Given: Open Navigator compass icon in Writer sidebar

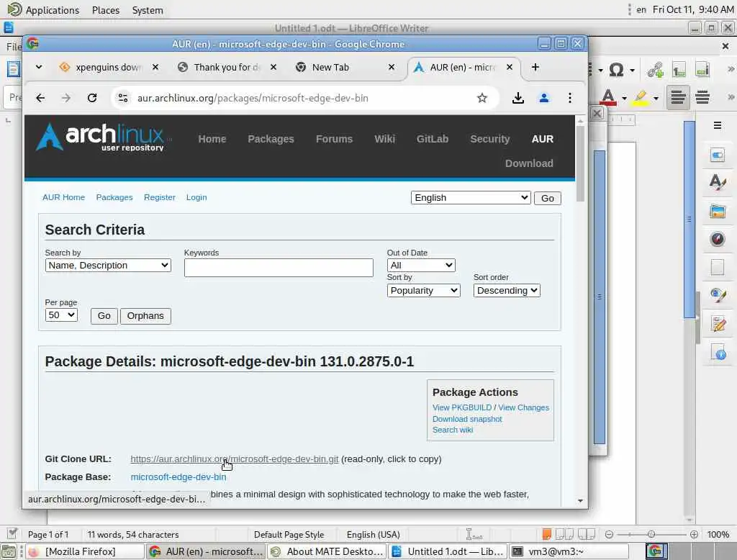Looking at the screenshot, I should coord(718,239).
